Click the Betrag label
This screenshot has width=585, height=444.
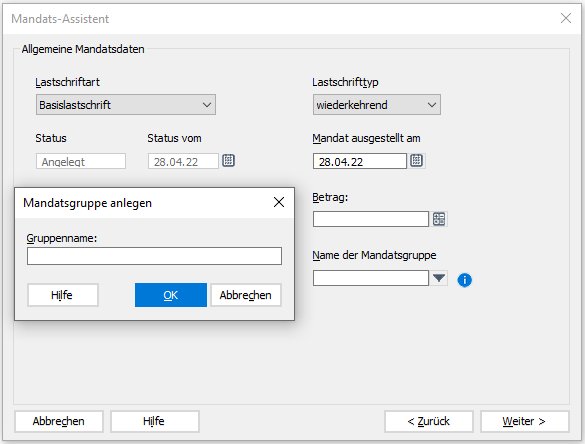pyautogui.click(x=330, y=197)
